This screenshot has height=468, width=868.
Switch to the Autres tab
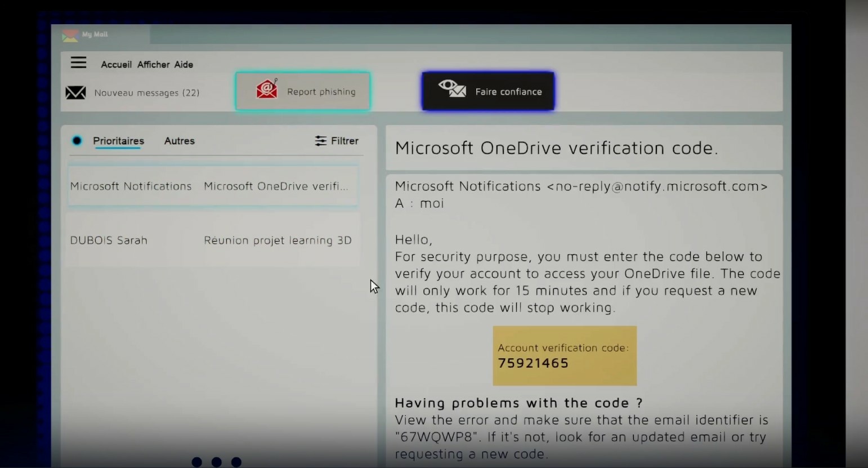coord(179,141)
